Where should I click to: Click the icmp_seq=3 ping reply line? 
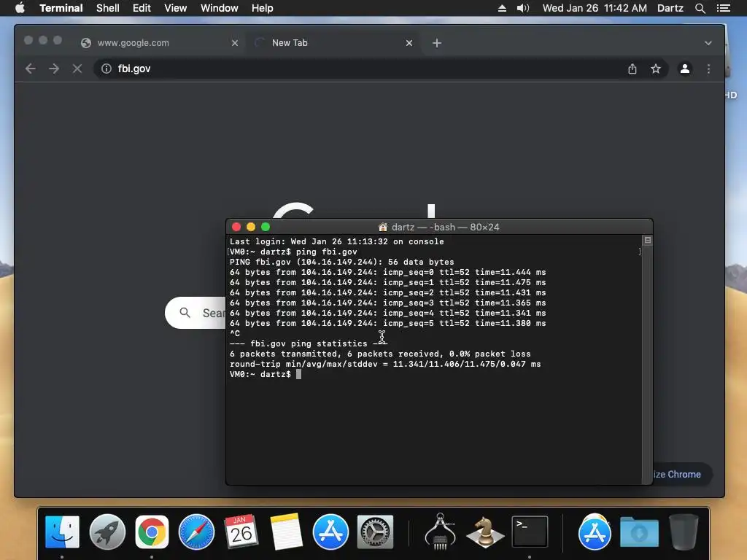tap(388, 303)
